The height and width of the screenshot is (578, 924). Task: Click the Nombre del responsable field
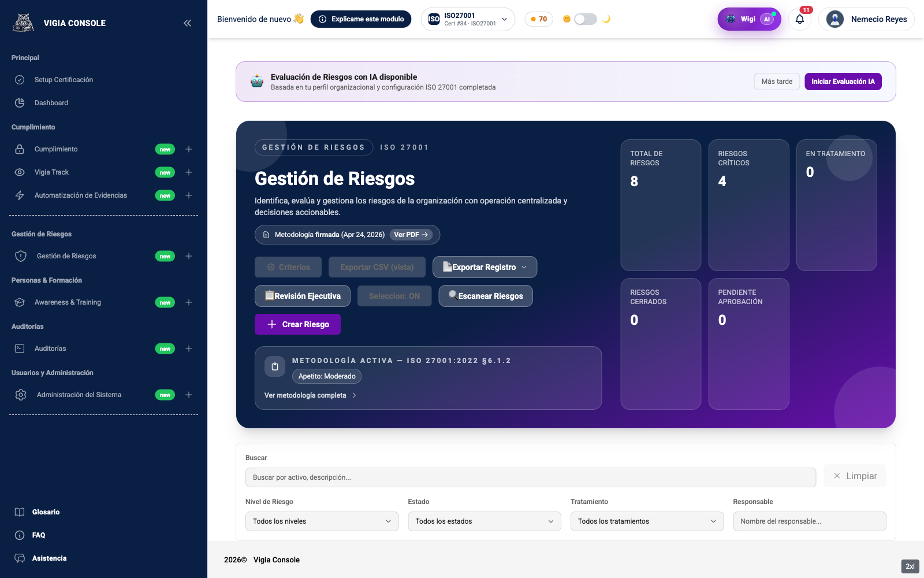(x=809, y=521)
